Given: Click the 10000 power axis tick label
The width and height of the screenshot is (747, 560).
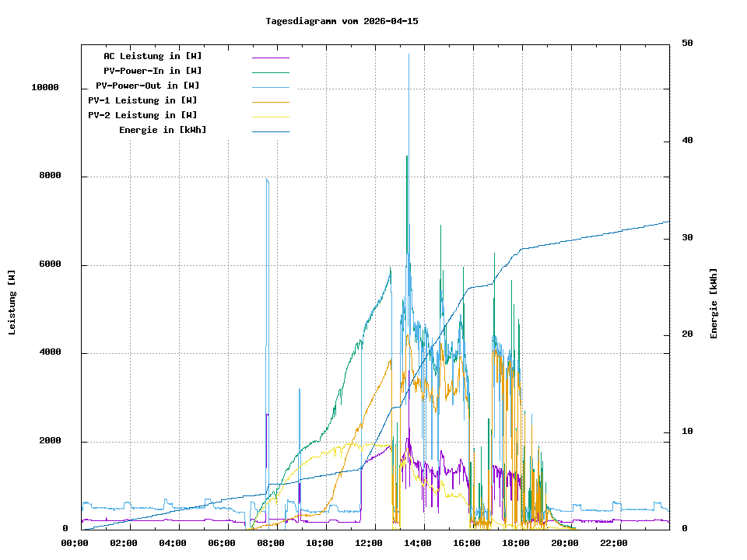Looking at the screenshot, I should click(45, 88).
